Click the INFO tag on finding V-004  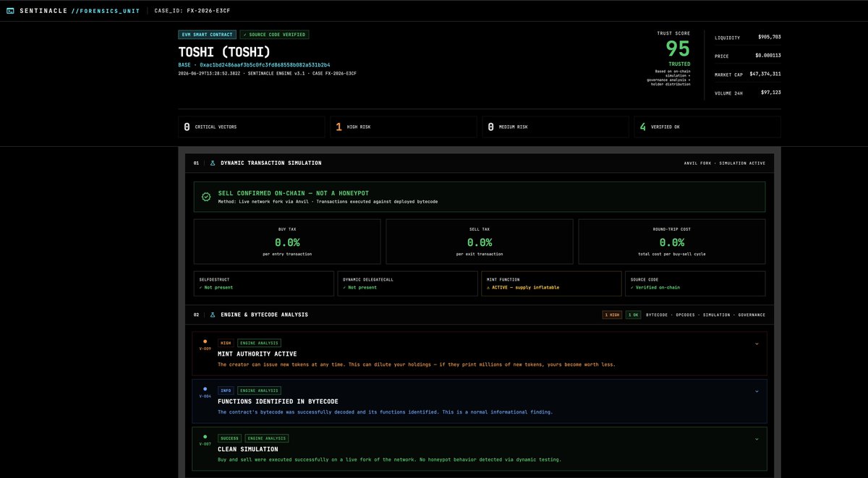[x=226, y=390]
